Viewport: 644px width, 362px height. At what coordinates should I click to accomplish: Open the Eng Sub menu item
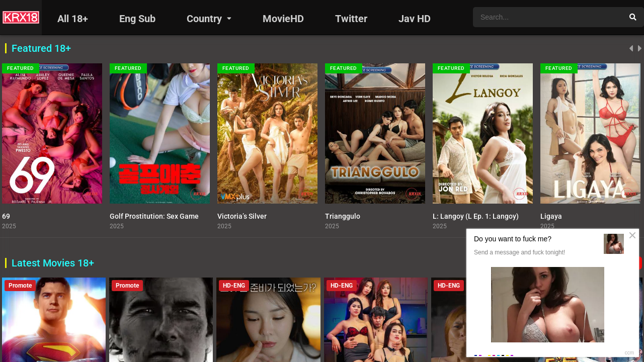pos(137,19)
